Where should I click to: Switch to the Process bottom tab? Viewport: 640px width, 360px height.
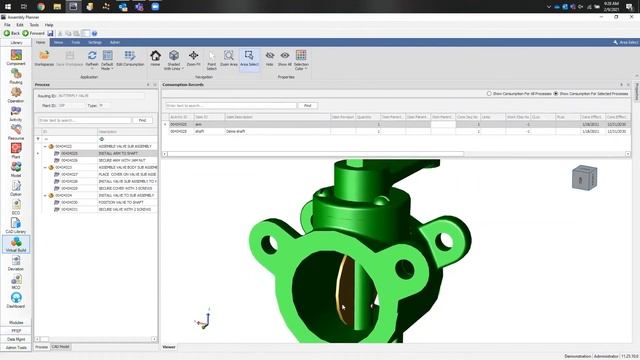pos(41,347)
